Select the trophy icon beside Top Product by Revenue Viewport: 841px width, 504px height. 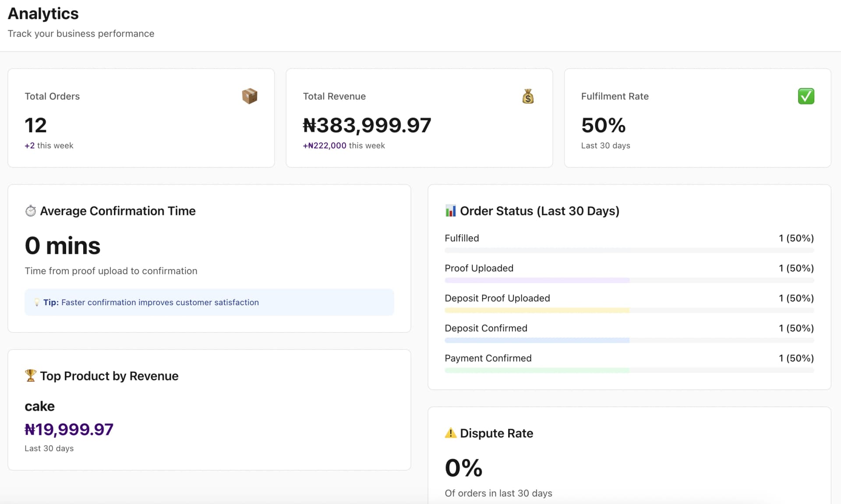tap(30, 375)
